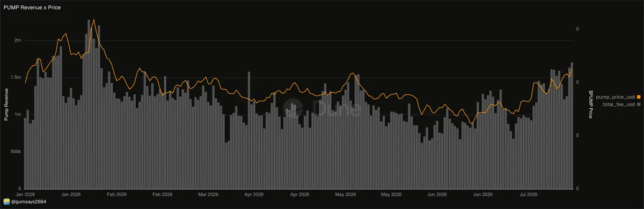Click the $PUMP Price right axis title
Viewport: 644px width, 209px height.
[590, 104]
